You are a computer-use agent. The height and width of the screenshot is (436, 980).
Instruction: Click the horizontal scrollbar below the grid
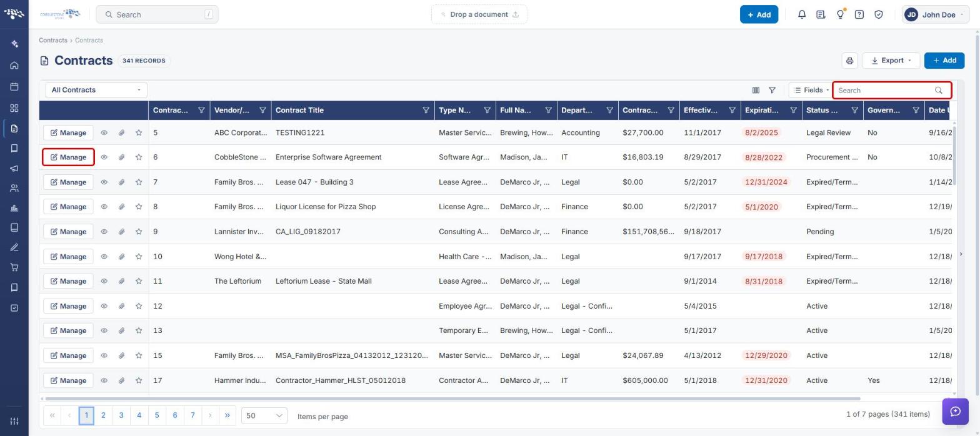452,399
